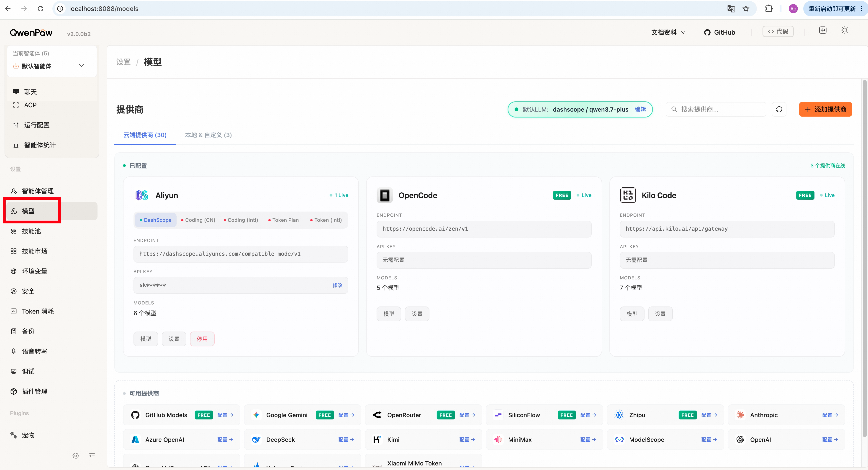The height and width of the screenshot is (470, 868).
Task: Open the browser extensions puzzle icon
Action: (x=769, y=9)
